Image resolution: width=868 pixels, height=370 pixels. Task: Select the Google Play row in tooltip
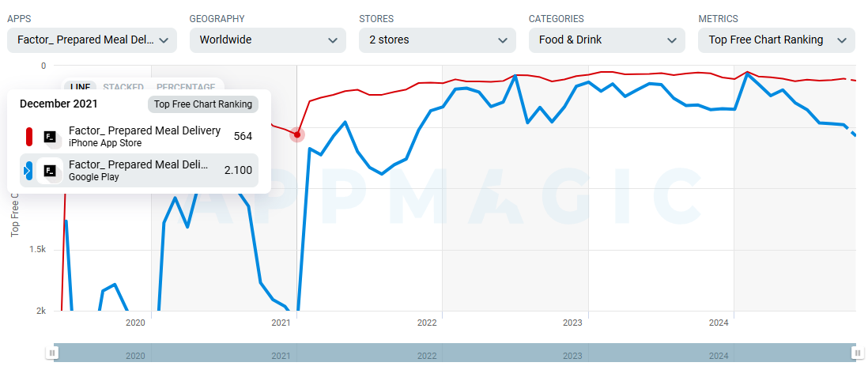[x=139, y=170]
